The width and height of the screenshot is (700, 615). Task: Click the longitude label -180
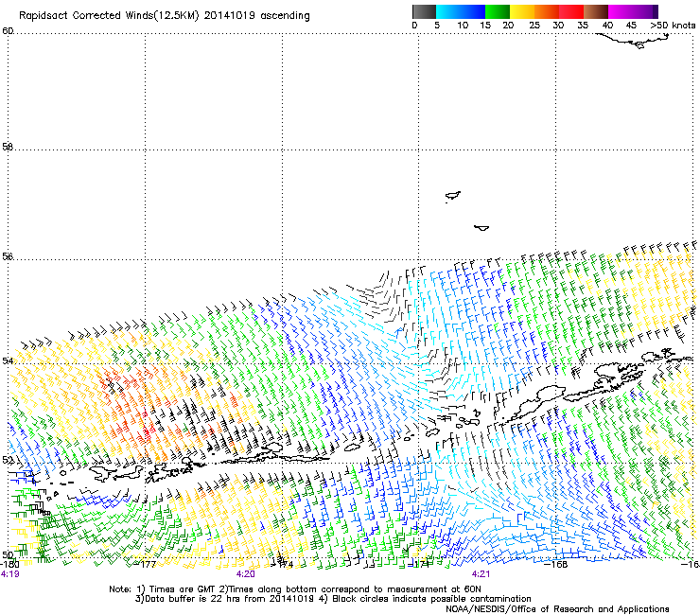click(x=9, y=564)
